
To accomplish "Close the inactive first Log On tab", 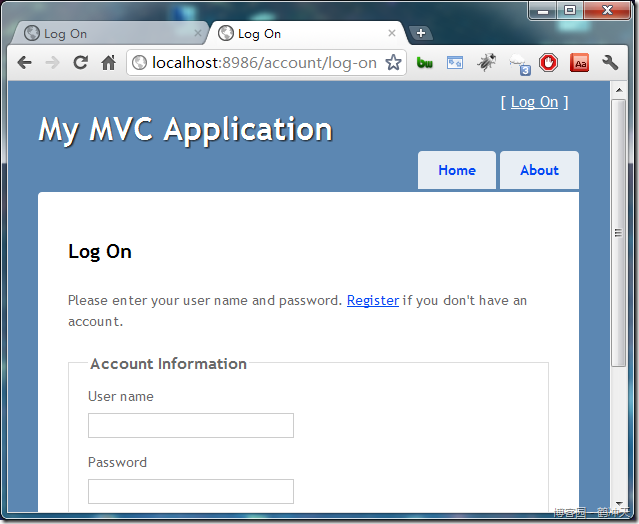I will click(198, 33).
